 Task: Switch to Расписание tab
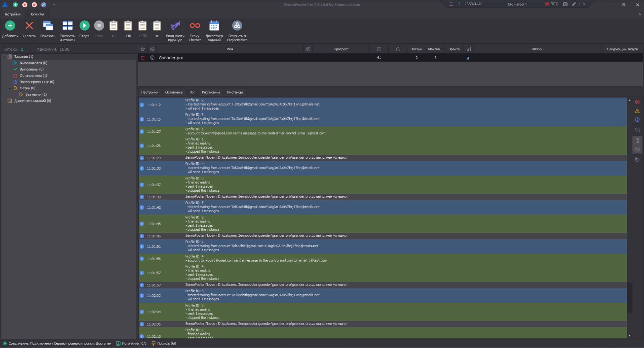(211, 92)
